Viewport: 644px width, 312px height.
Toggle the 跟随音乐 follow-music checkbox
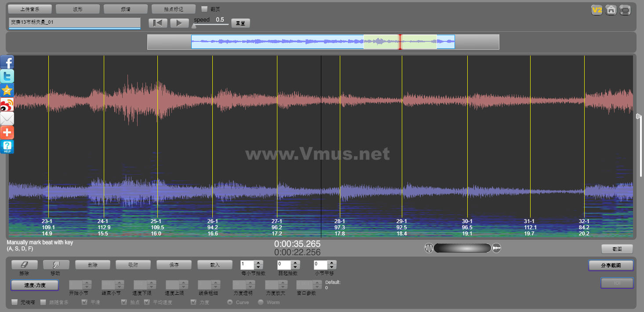click(43, 302)
